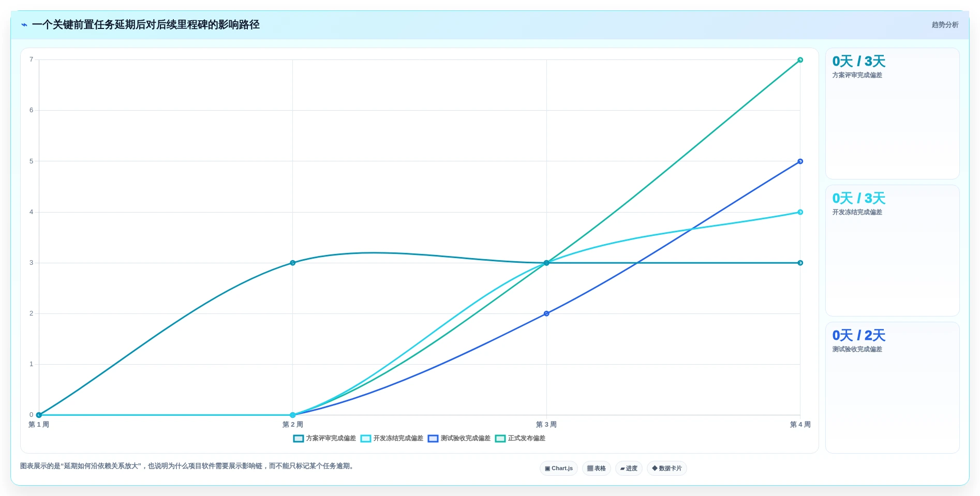Toggle 测试验收完成偏差 legend series

tap(459, 439)
